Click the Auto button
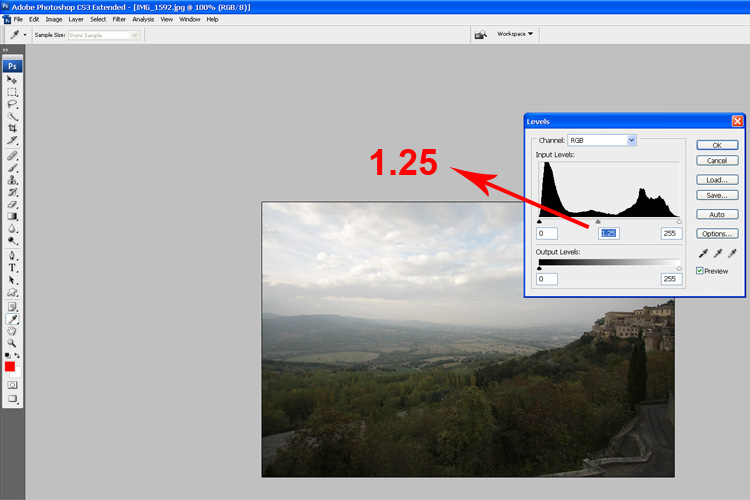Screen dimensions: 750x500 (x=716, y=214)
